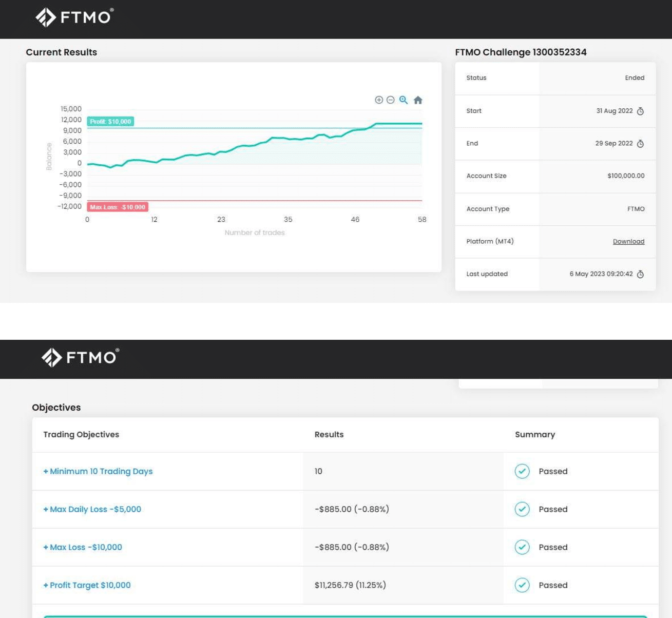Click the top FTMO logo
Screen dimensions: 672x618
tap(74, 17)
